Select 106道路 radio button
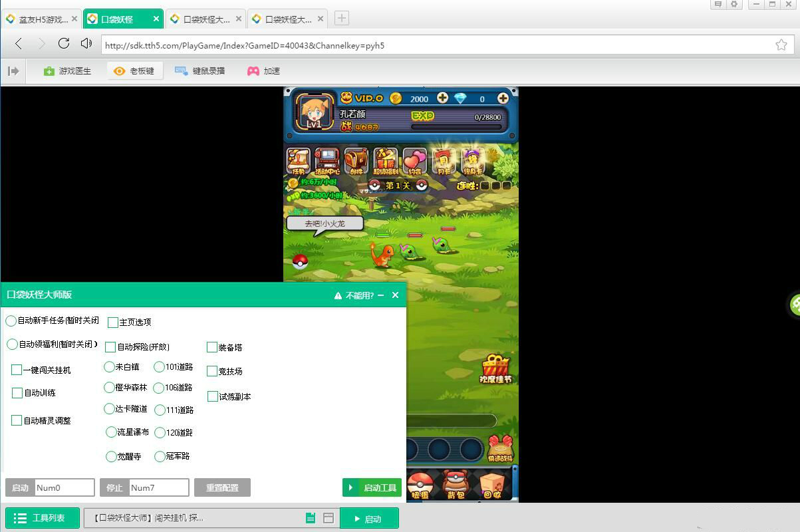Screen dimensions: 800x532 click(x=158, y=388)
